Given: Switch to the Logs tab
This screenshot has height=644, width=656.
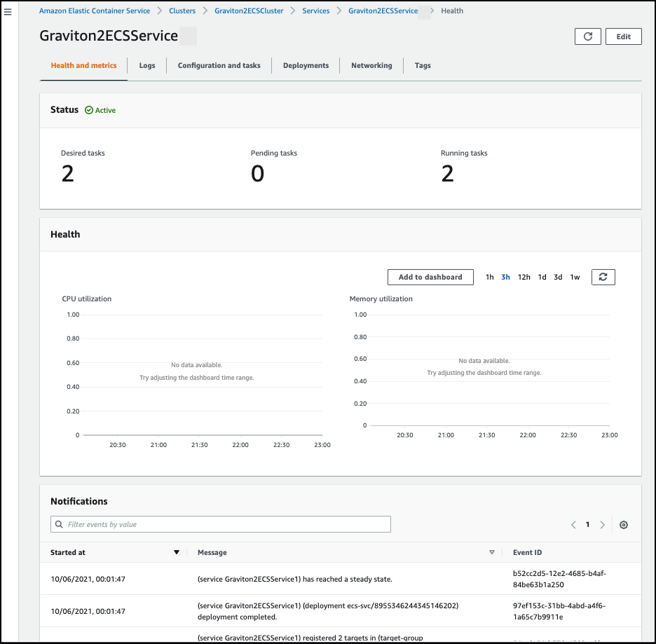Looking at the screenshot, I should click(x=147, y=65).
